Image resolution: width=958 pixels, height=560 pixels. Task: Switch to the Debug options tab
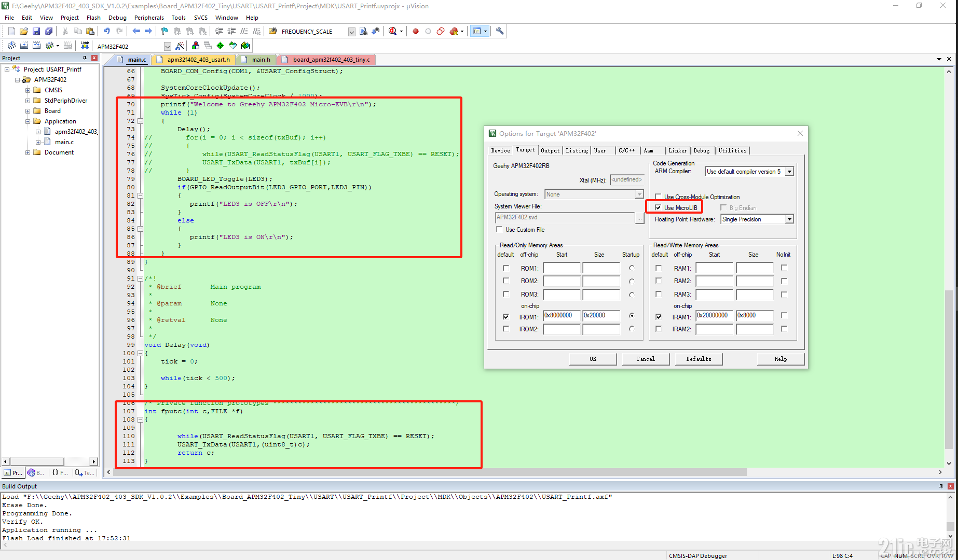(702, 150)
